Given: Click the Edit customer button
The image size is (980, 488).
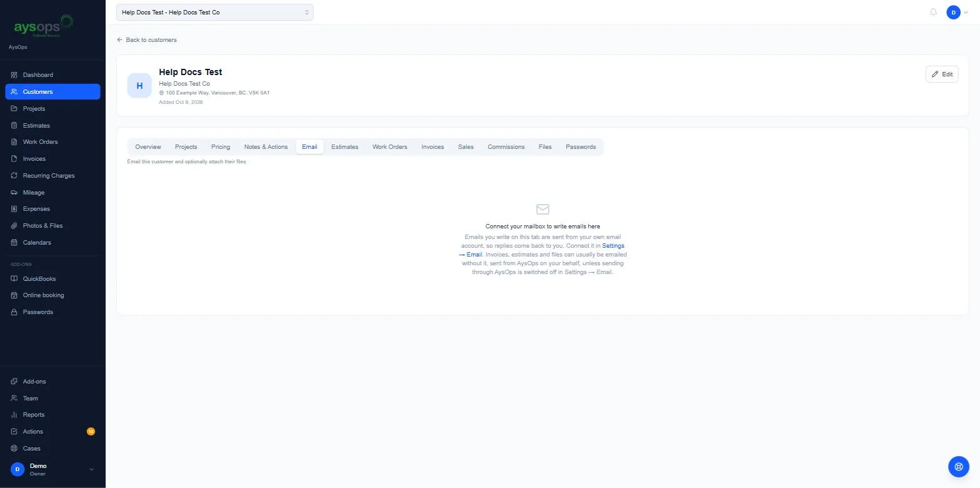Looking at the screenshot, I should click(942, 74).
